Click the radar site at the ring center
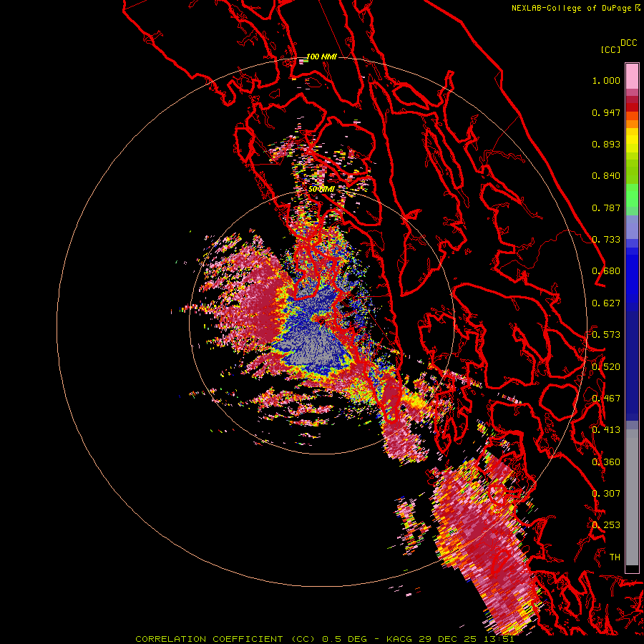 pos(321,321)
